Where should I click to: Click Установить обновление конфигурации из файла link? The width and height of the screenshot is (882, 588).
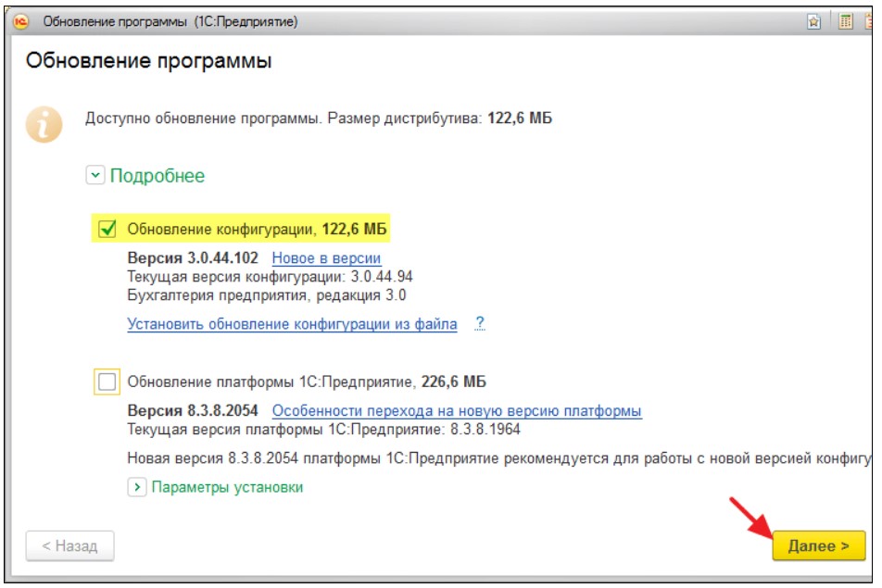tap(292, 324)
